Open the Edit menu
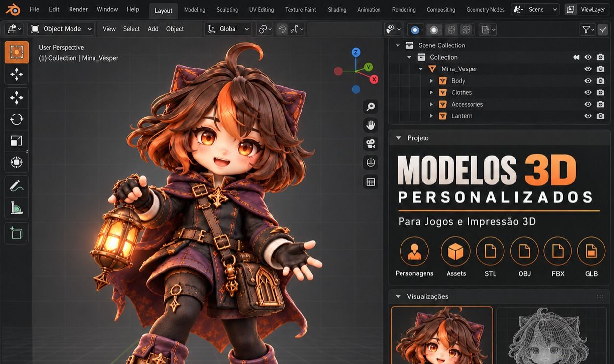The height and width of the screenshot is (364, 614). [x=54, y=9]
